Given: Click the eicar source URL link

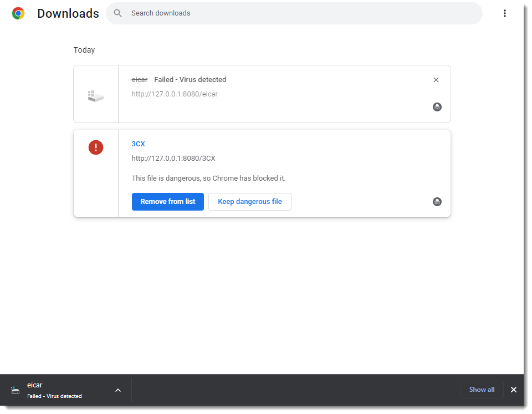Looking at the screenshot, I should point(175,94).
